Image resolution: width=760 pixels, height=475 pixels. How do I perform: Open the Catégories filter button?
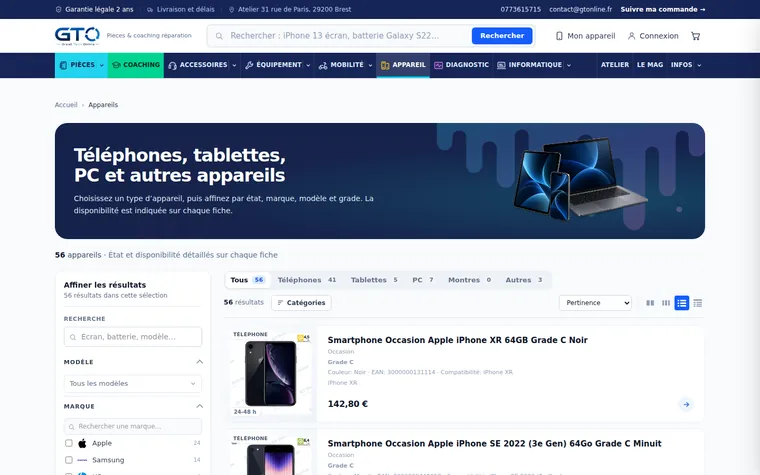coord(301,302)
